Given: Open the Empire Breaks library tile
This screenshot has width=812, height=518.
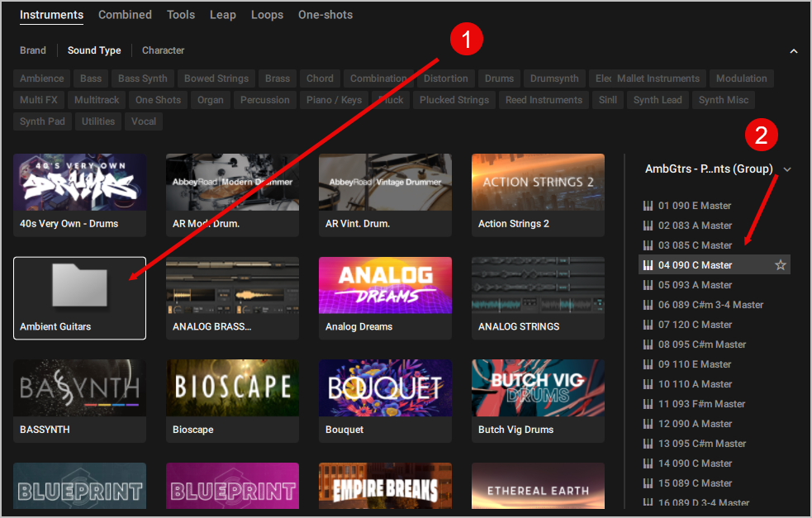Looking at the screenshot, I should [385, 486].
